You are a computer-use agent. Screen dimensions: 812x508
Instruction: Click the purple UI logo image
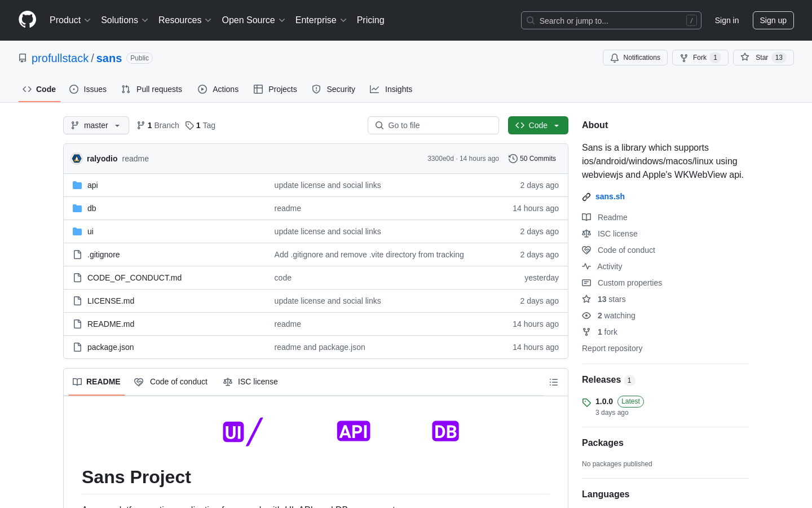tap(242, 432)
